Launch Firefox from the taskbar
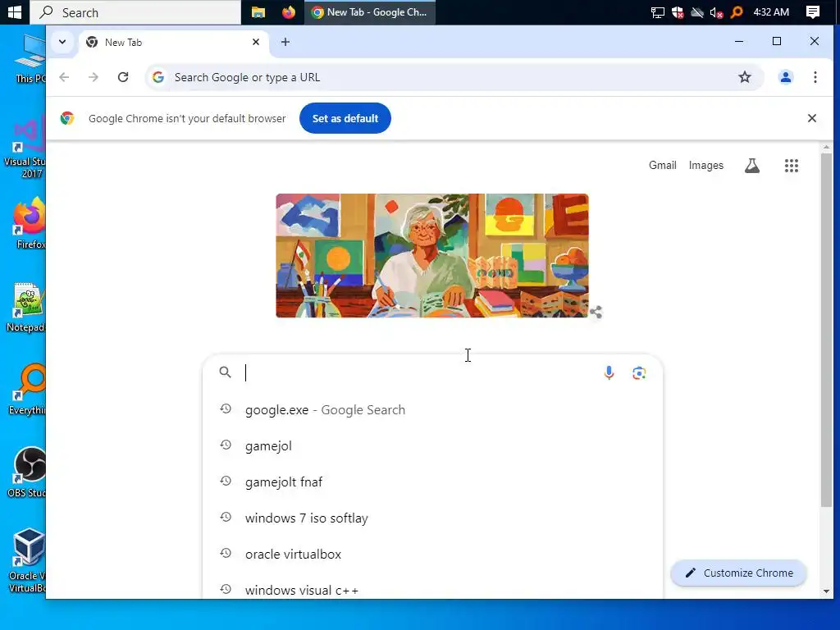 (x=289, y=11)
